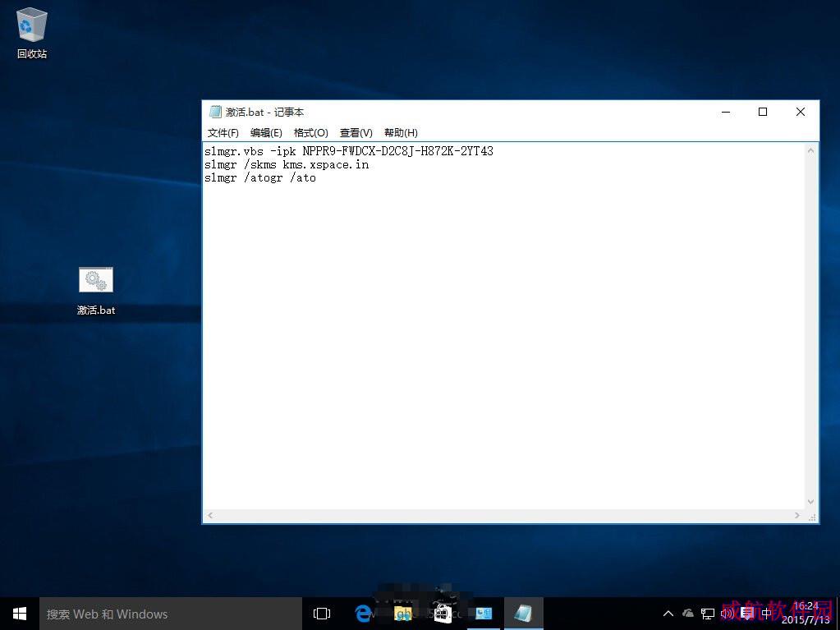Open Task View from the taskbar
The image size is (840, 630).
point(321,614)
